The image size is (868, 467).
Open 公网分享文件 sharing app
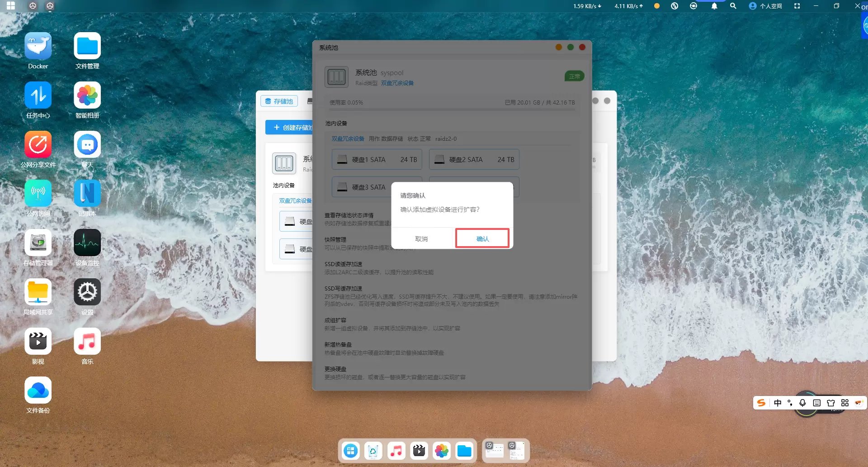point(38,145)
